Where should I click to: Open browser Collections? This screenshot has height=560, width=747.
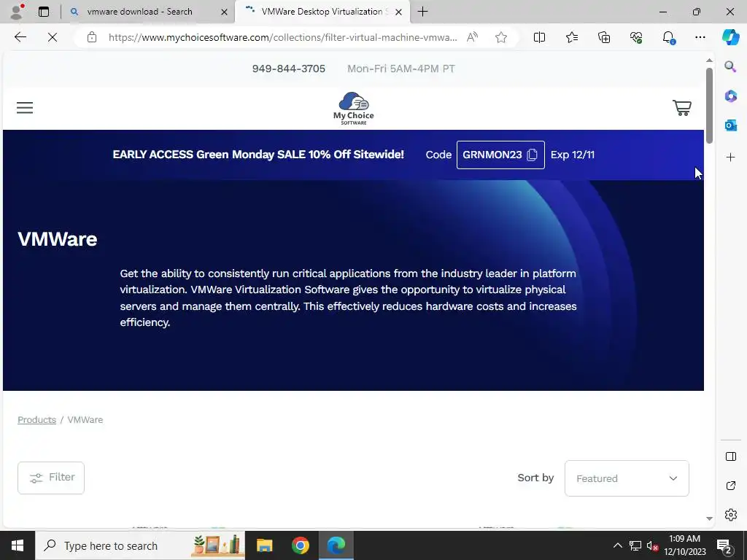click(603, 37)
